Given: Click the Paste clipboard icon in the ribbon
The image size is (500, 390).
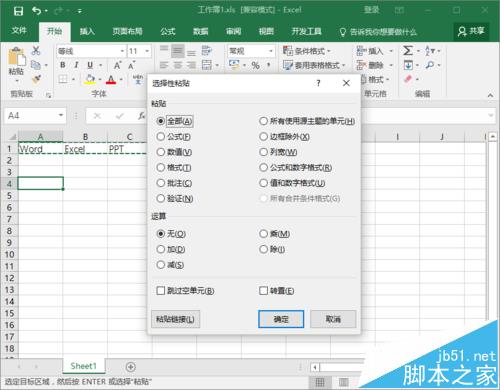Looking at the screenshot, I should pyautogui.click(x=16, y=56).
